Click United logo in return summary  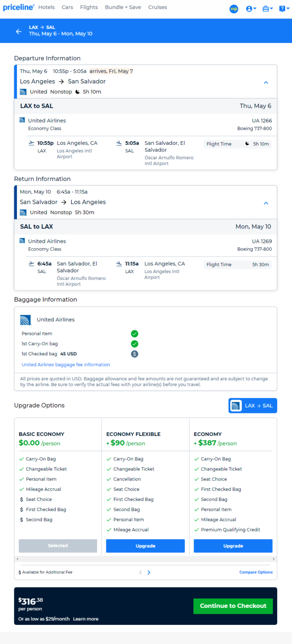[x=23, y=212]
